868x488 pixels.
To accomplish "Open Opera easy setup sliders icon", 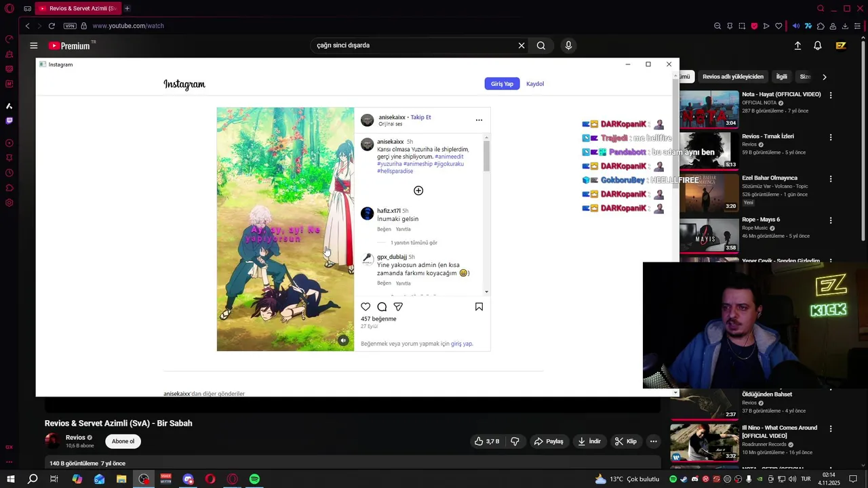I will coord(857,26).
